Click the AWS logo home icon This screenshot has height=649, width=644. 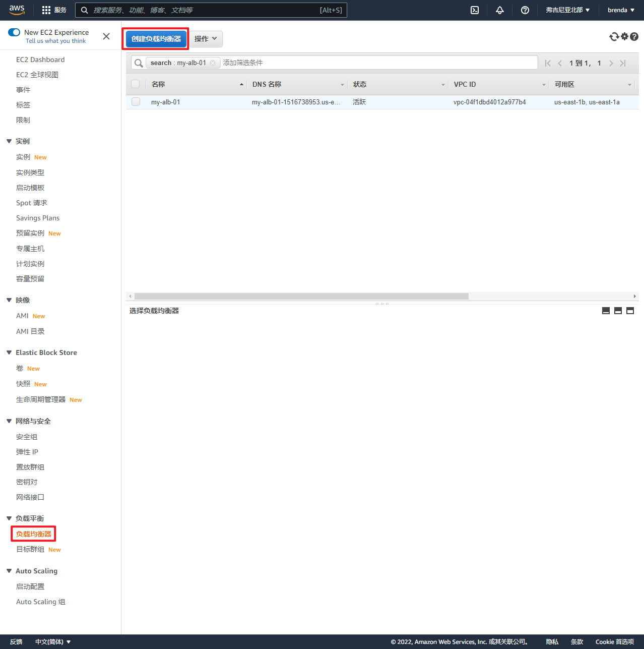coord(17,10)
